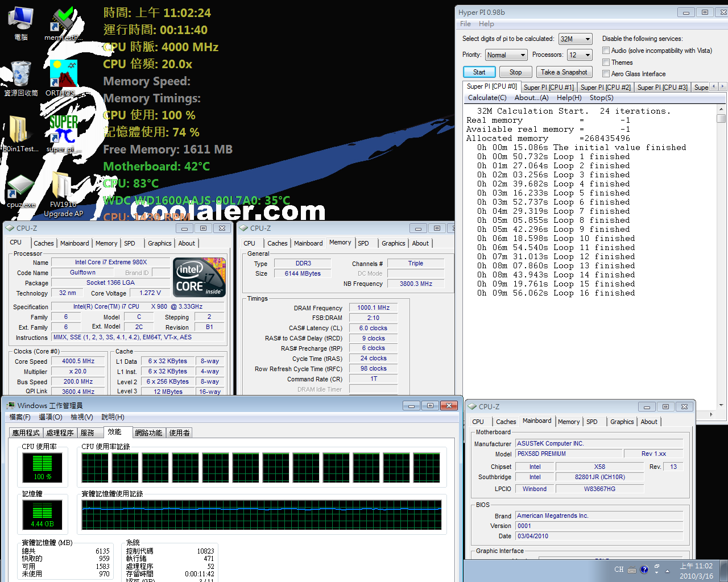Open the Graphics tab in the CPU-Z Mainboard window

[x=622, y=422]
